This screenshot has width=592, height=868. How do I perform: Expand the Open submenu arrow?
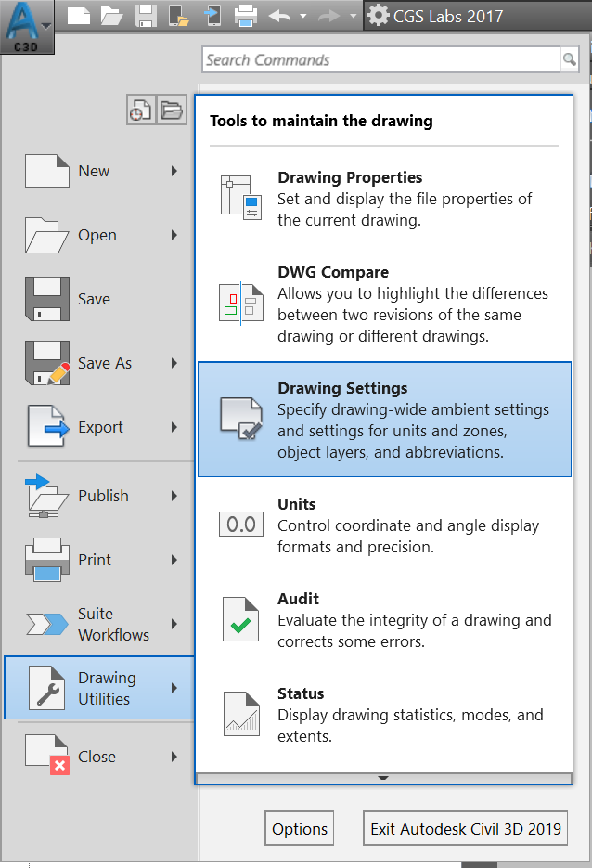[174, 235]
